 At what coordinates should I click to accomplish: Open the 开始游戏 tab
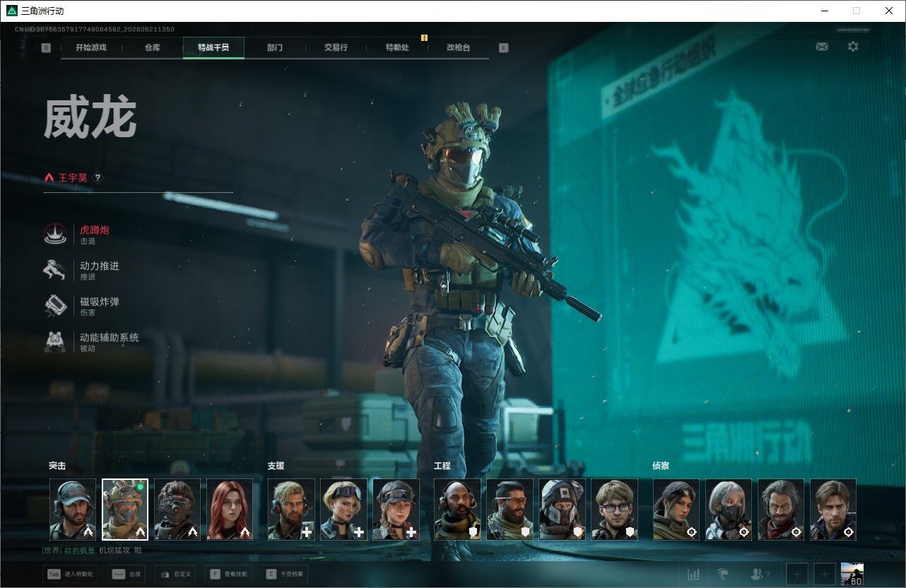pyautogui.click(x=92, y=47)
